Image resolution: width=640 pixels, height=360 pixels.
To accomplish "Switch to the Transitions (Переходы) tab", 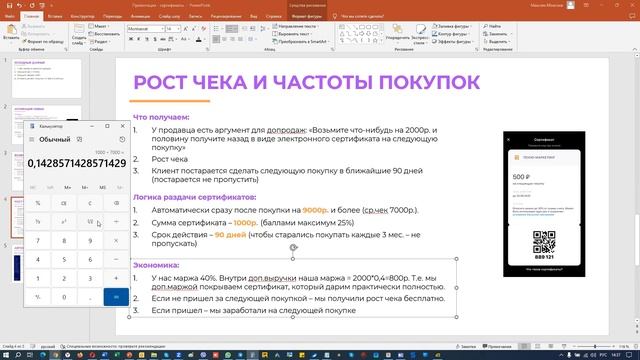I will (112, 16).
